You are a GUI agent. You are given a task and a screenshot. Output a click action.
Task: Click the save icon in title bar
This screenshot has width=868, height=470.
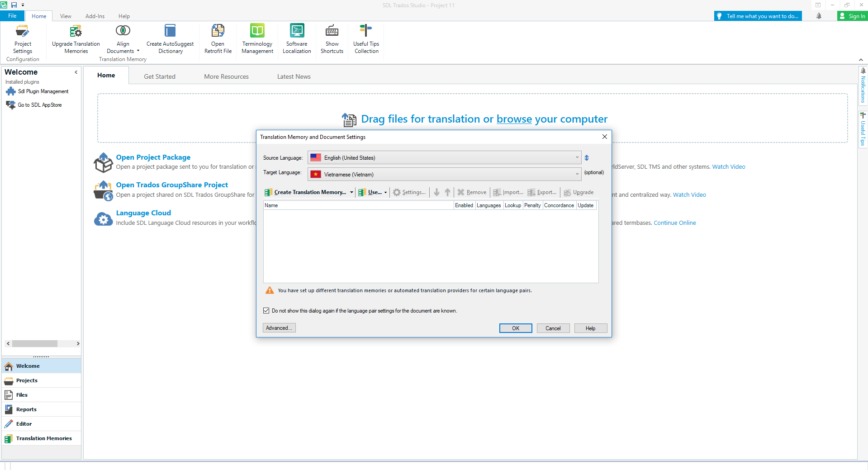[14, 5]
